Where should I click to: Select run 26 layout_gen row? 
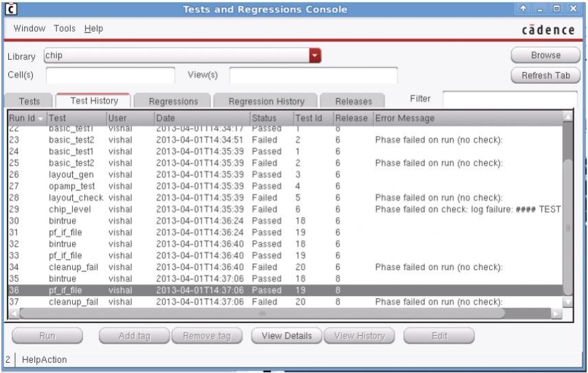(285, 174)
